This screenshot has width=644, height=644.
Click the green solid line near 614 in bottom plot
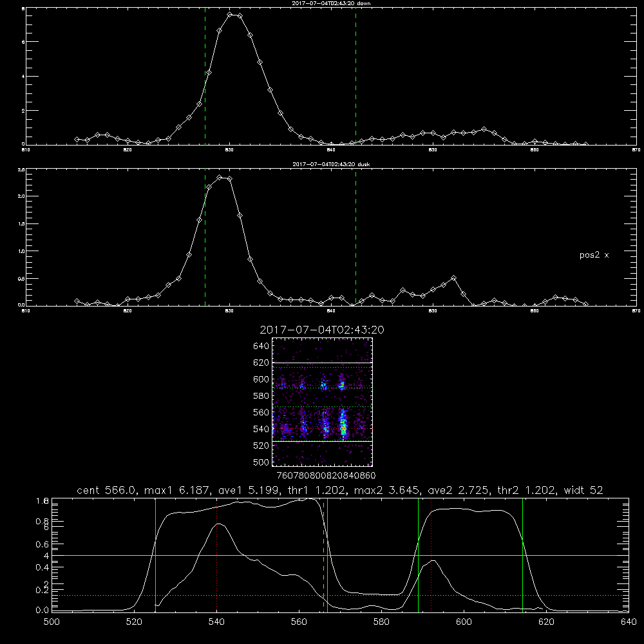pos(522,555)
